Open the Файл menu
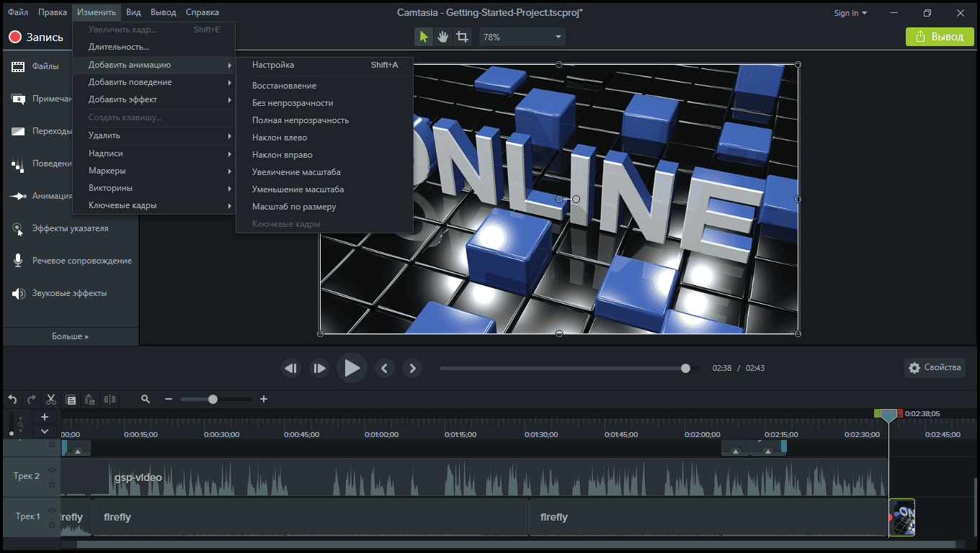Viewport: 980px width, 553px height. (18, 12)
